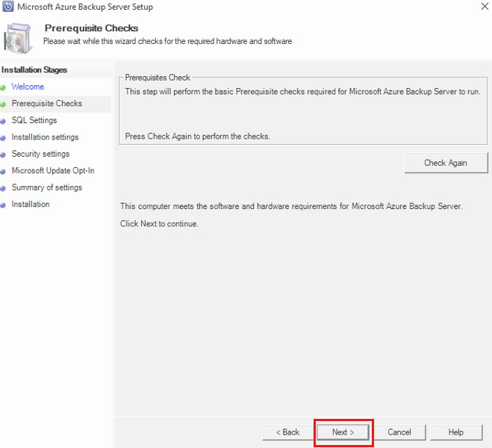The height and width of the screenshot is (448, 492).
Task: Select Summary of settings stage
Action: coord(47,187)
